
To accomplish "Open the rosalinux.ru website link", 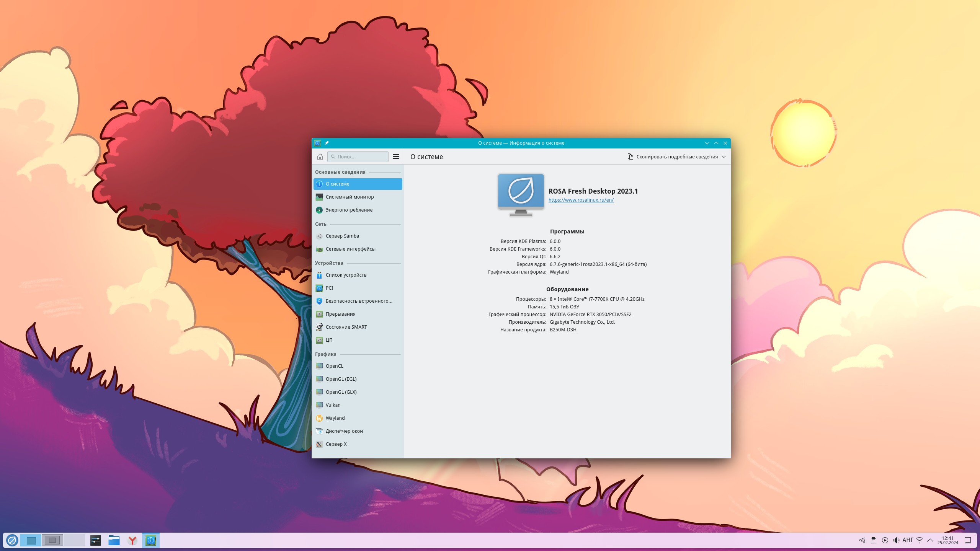I will pyautogui.click(x=581, y=200).
